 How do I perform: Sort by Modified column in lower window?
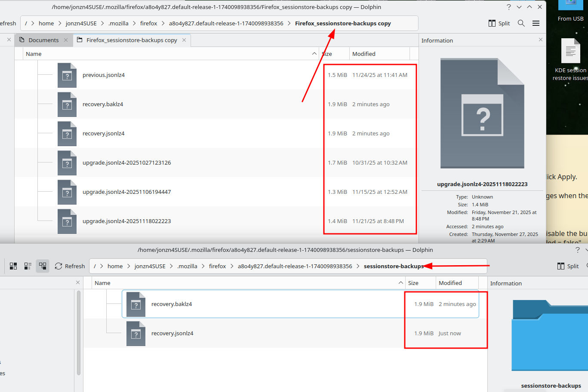click(x=457, y=283)
